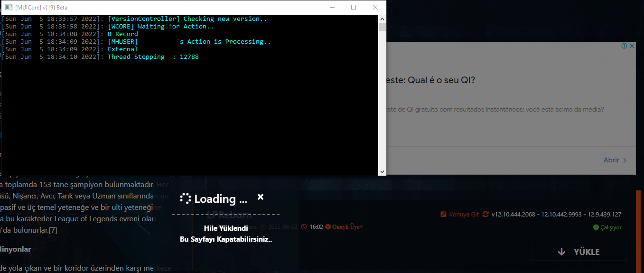Image resolution: width=644 pixels, height=273 pixels.
Task: Close the advertisement with X icon
Action: click(632, 46)
